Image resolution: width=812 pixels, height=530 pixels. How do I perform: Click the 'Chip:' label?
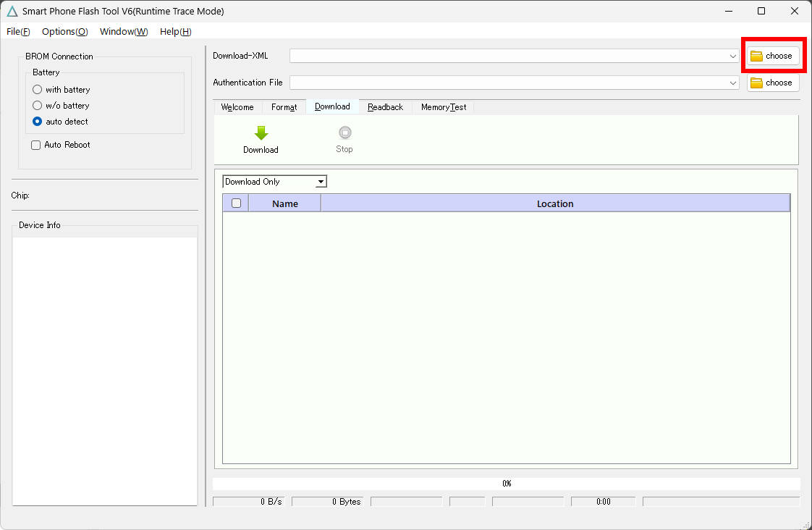[x=20, y=195]
